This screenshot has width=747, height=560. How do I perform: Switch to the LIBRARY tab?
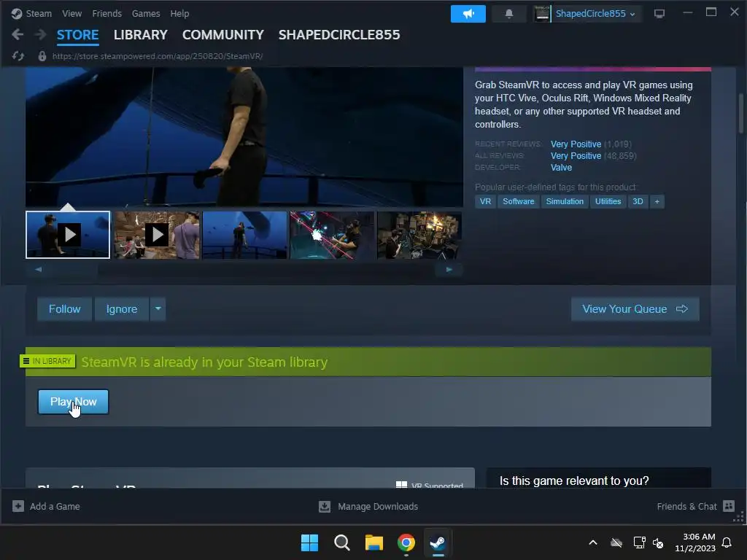pos(141,35)
